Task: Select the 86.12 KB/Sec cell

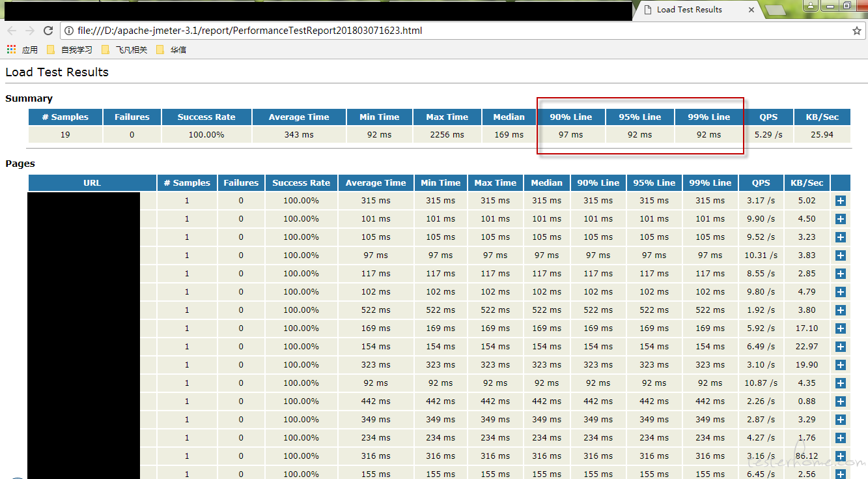Action: (807, 456)
